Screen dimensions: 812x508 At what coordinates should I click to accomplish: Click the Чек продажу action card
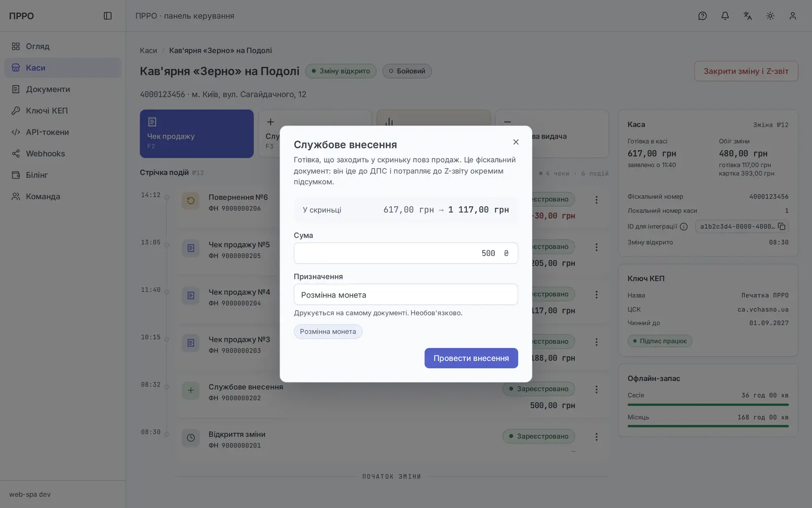(196, 134)
